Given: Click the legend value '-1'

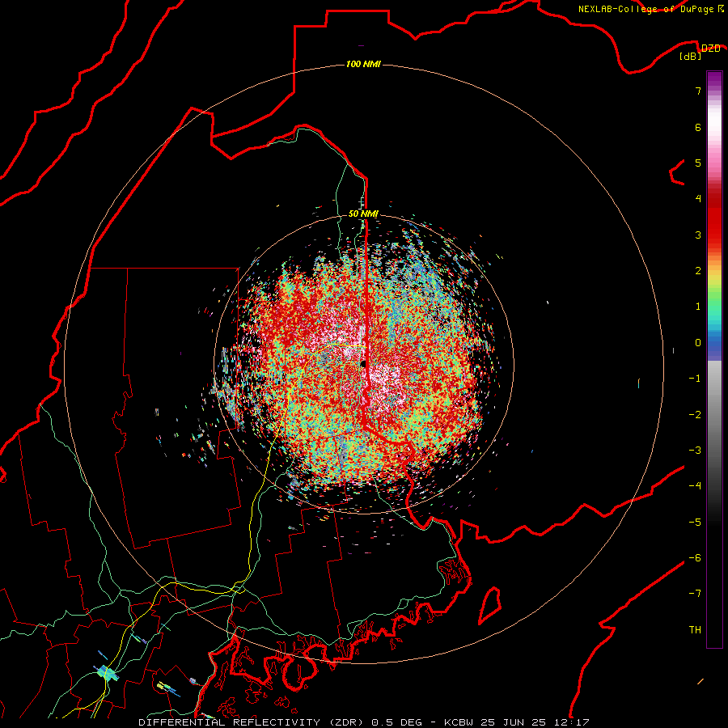Looking at the screenshot, I should tap(695, 379).
